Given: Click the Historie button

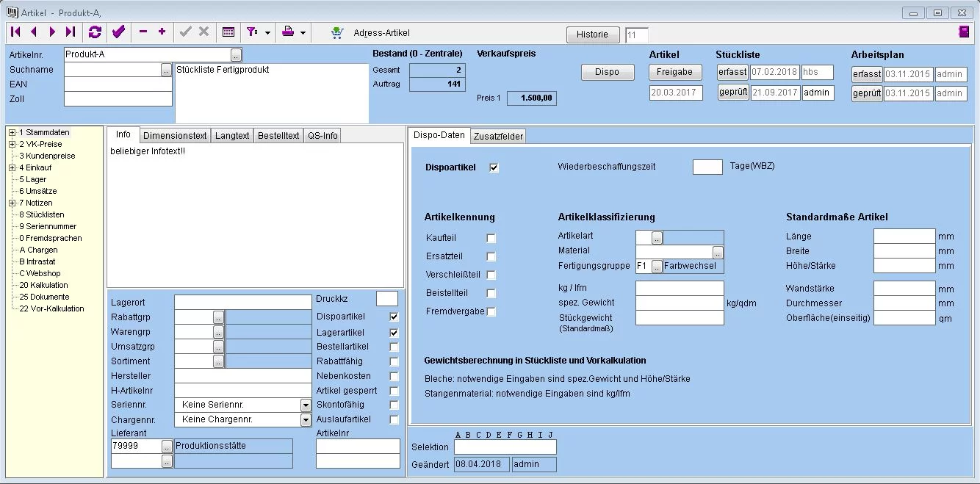Looking at the screenshot, I should (x=592, y=35).
